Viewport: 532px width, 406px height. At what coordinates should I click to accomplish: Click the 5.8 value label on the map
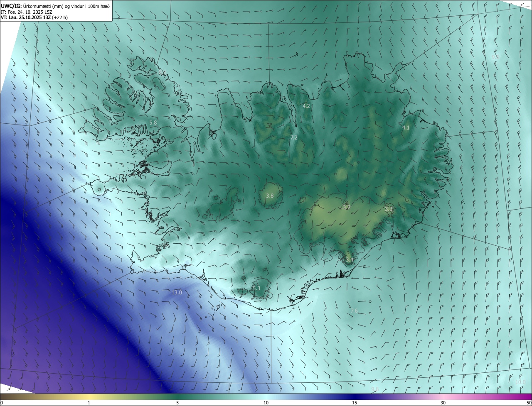(x=153, y=123)
